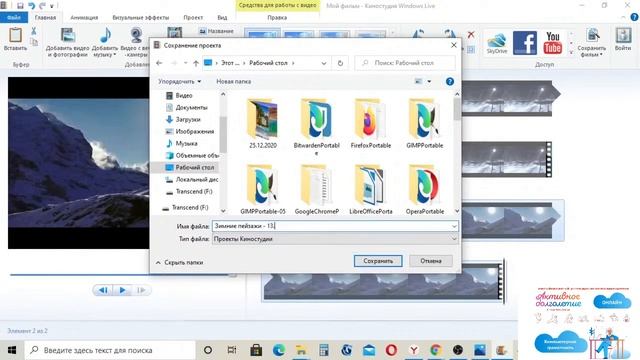
Task: Click the Undo arrow in quick access toolbar
Action: click(31, 6)
